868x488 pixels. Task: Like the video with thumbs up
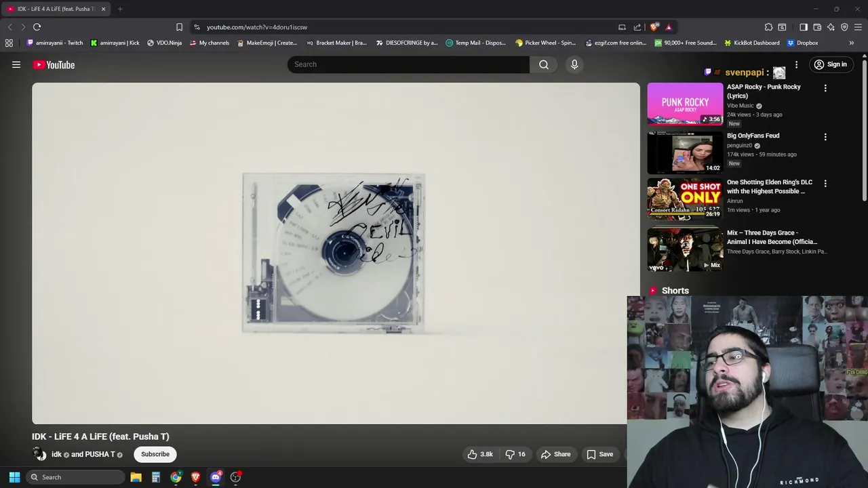click(480, 454)
